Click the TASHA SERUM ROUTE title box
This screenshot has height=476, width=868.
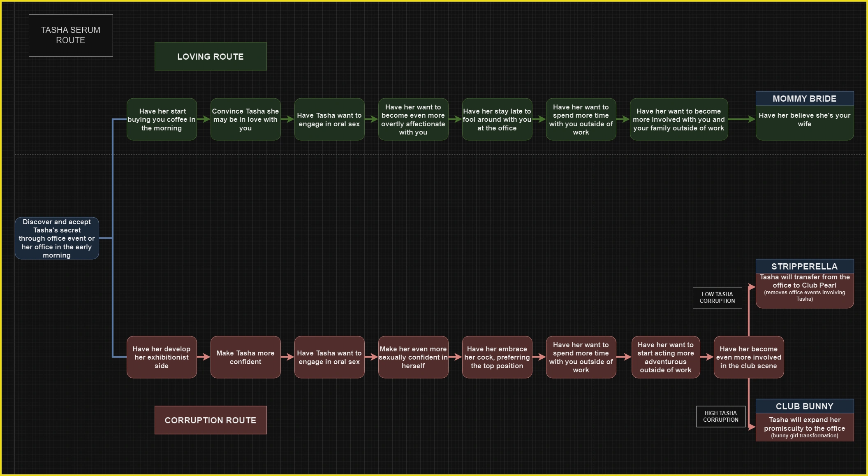pos(71,35)
